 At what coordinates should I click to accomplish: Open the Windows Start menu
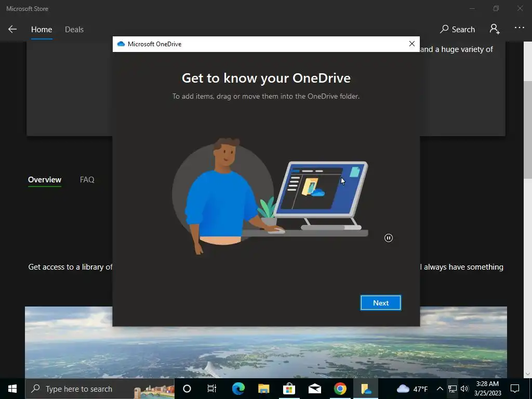click(12, 389)
